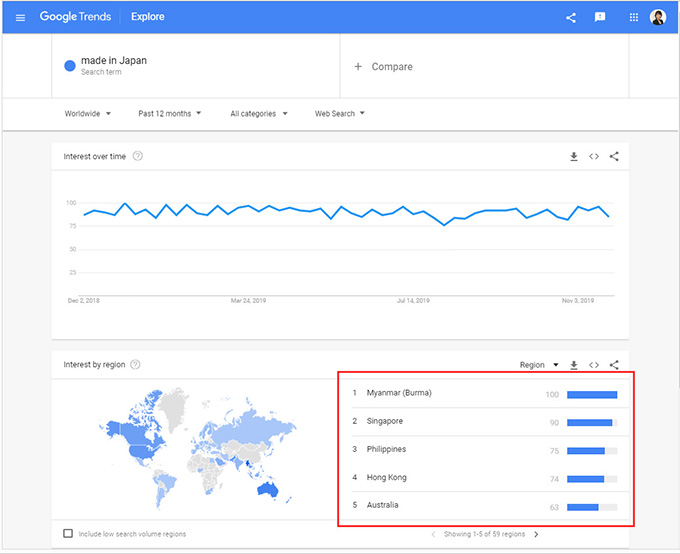The width and height of the screenshot is (680, 554).
Task: Download Interest by region data
Action: 574,365
